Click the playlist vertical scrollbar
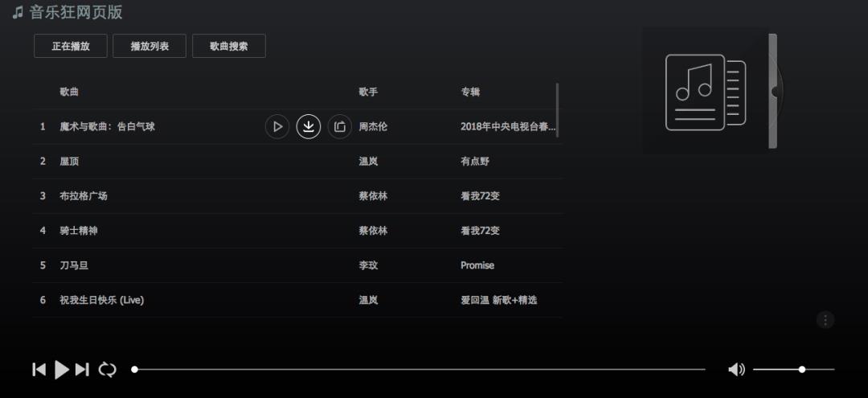The height and width of the screenshot is (398, 868). 557,109
